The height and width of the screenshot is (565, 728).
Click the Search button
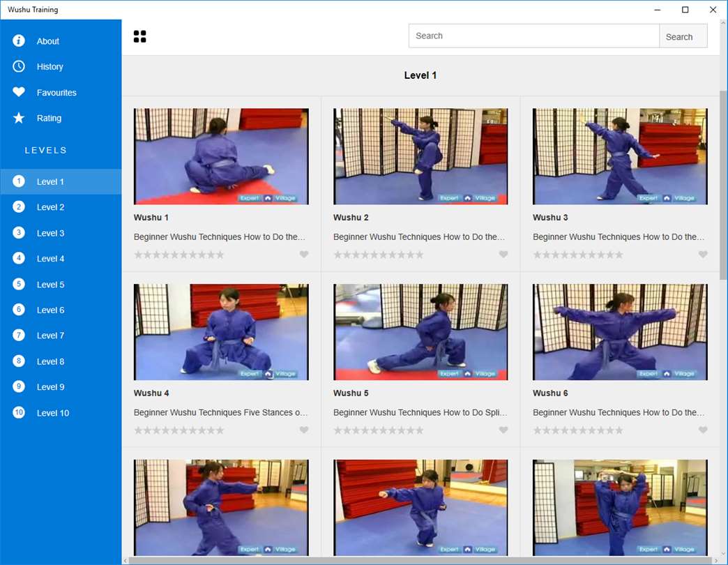click(x=683, y=36)
